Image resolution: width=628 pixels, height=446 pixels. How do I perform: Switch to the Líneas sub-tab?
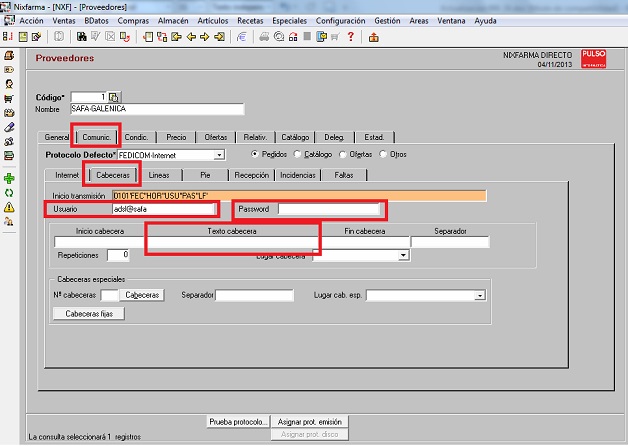point(159,175)
